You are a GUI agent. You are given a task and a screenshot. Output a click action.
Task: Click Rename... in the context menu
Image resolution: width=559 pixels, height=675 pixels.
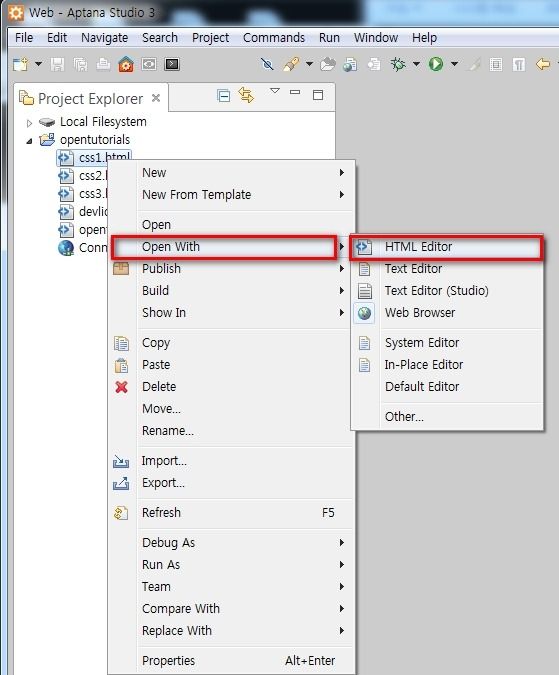click(232, 430)
